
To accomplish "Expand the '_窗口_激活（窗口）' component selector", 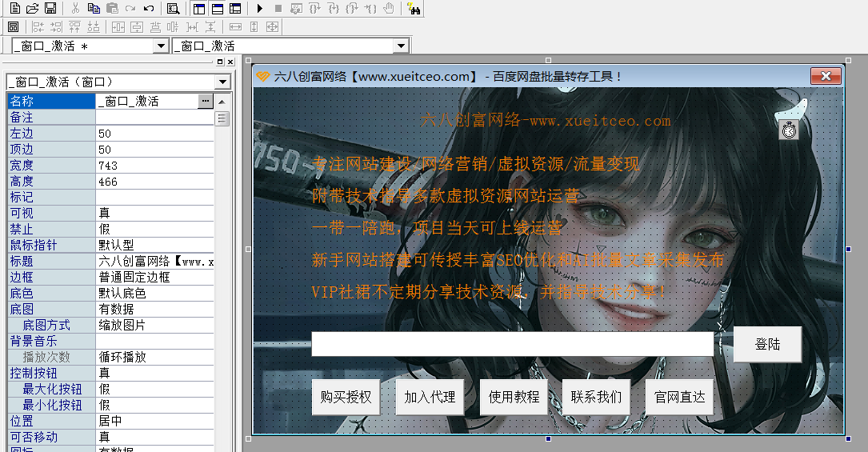I will (222, 82).
